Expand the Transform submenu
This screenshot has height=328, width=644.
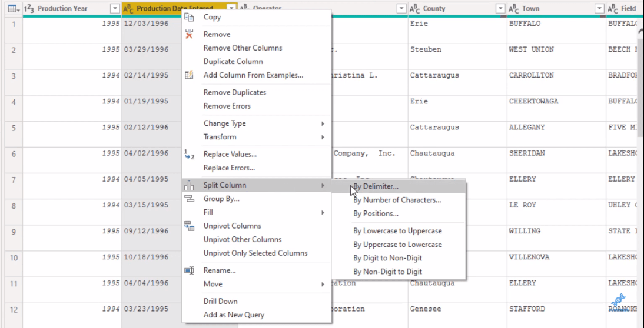257,137
